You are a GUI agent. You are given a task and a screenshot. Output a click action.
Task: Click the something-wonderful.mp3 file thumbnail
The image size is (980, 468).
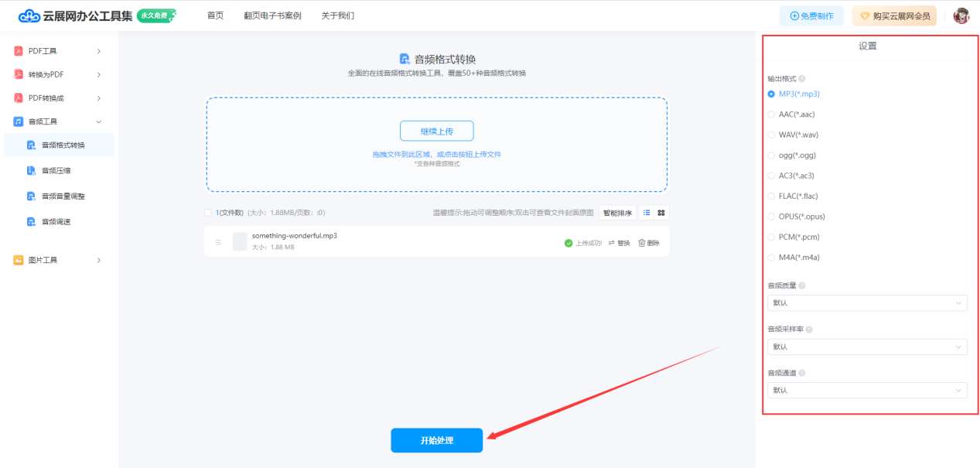tap(240, 241)
